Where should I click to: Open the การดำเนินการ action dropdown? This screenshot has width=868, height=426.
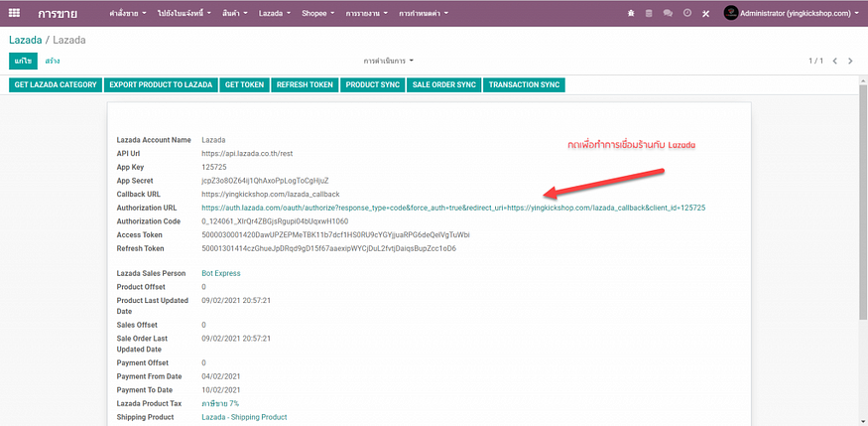[x=389, y=61]
